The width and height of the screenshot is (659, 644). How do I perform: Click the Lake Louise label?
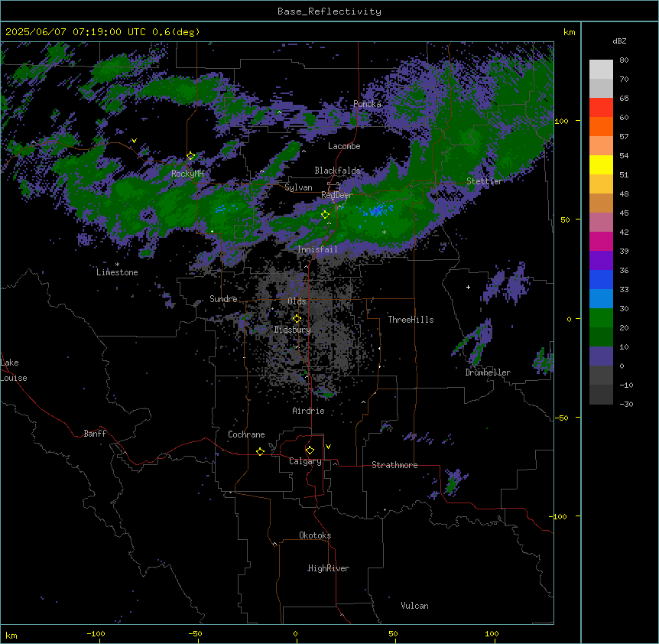click(x=14, y=370)
